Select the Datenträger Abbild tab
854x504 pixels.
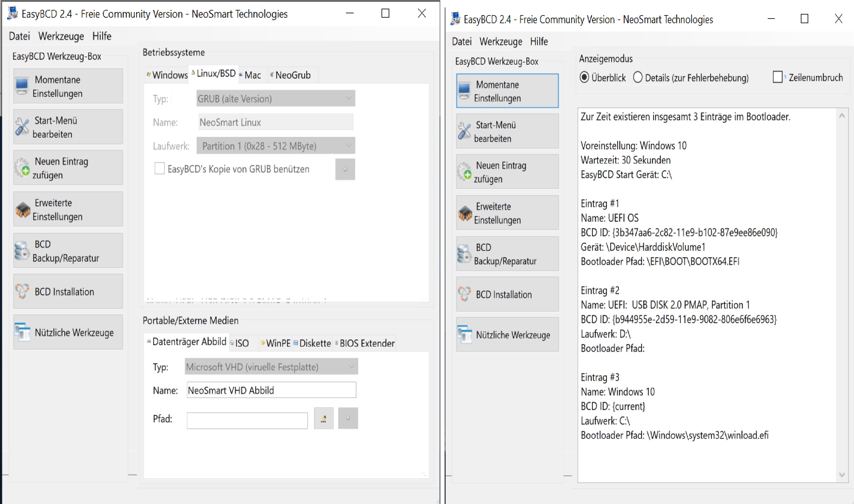pos(186,342)
